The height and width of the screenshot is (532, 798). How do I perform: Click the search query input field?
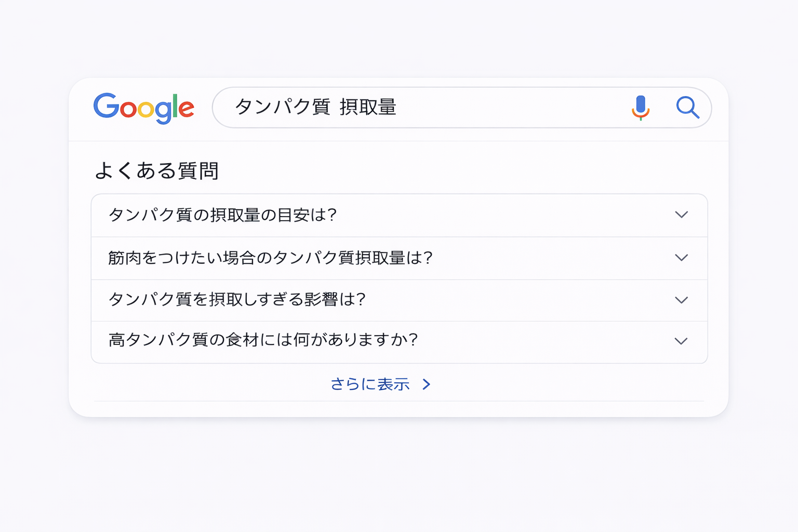(416, 108)
